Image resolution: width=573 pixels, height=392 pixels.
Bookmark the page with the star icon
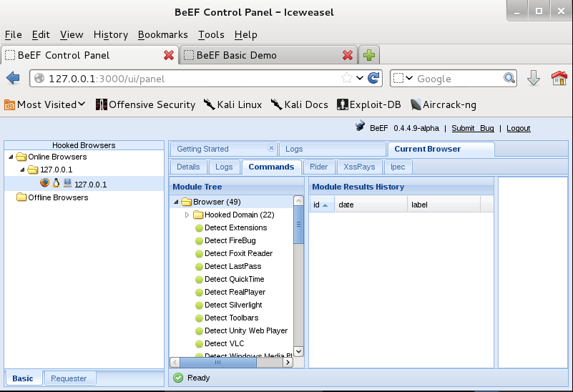346,78
